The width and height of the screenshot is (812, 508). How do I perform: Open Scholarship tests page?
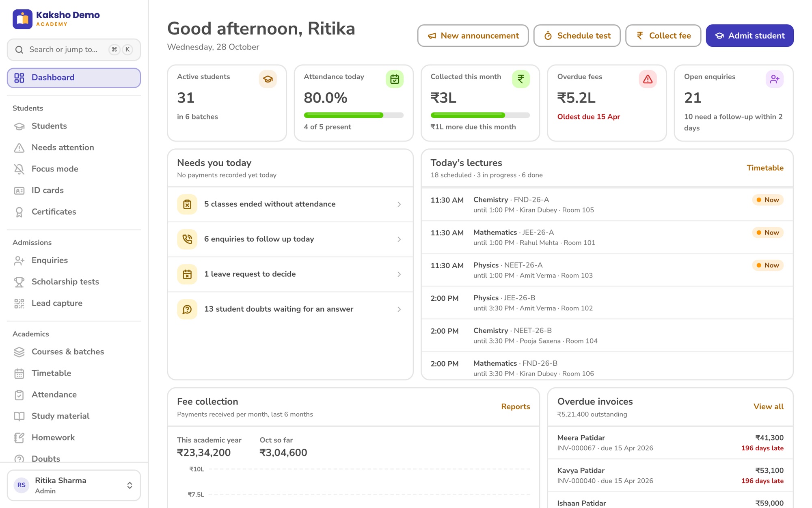pyautogui.click(x=74, y=282)
